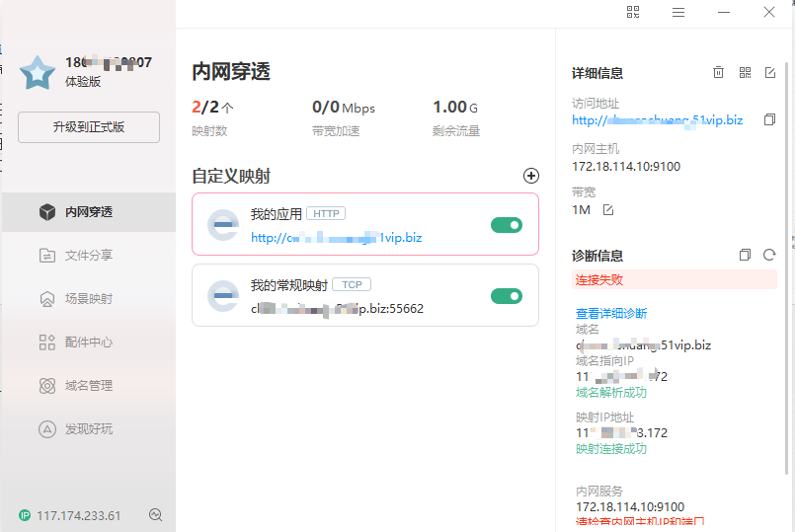Viewport: 795px width, 532px height.
Task: Close the application window
Action: click(x=769, y=12)
